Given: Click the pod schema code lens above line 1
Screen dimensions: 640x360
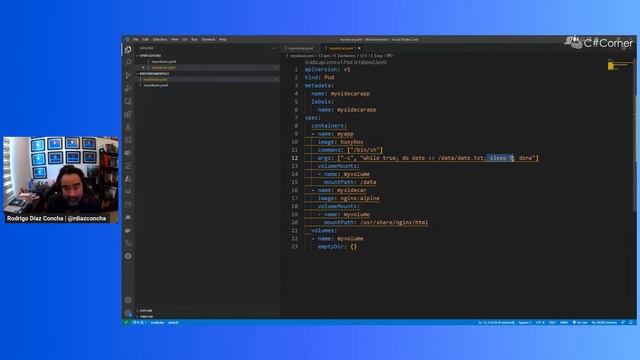Looking at the screenshot, I should click(345, 62).
